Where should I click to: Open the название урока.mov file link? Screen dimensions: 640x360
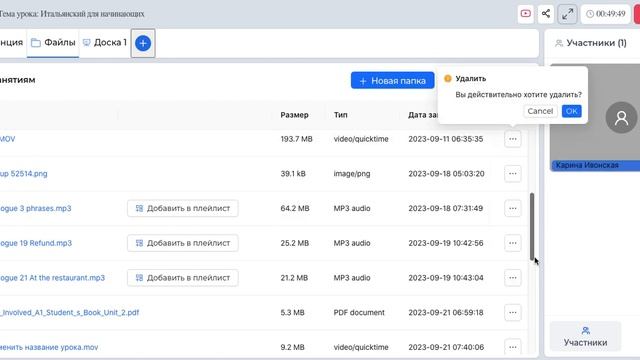click(x=49, y=347)
